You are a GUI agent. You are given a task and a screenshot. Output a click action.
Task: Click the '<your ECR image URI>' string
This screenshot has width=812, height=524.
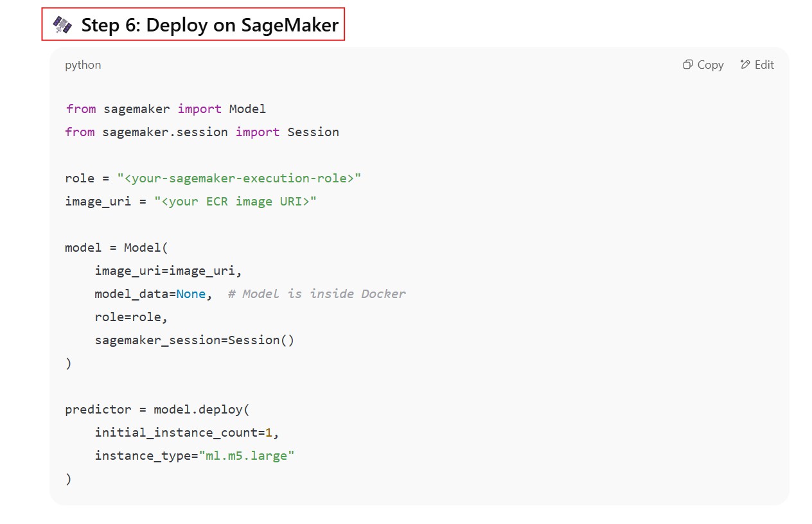[x=235, y=201]
